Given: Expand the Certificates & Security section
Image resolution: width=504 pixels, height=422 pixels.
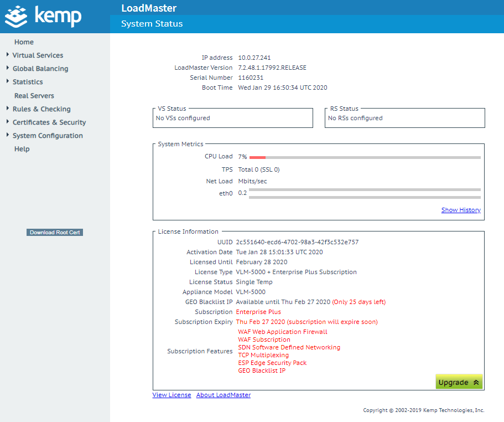Looking at the screenshot, I should pyautogui.click(x=49, y=122).
